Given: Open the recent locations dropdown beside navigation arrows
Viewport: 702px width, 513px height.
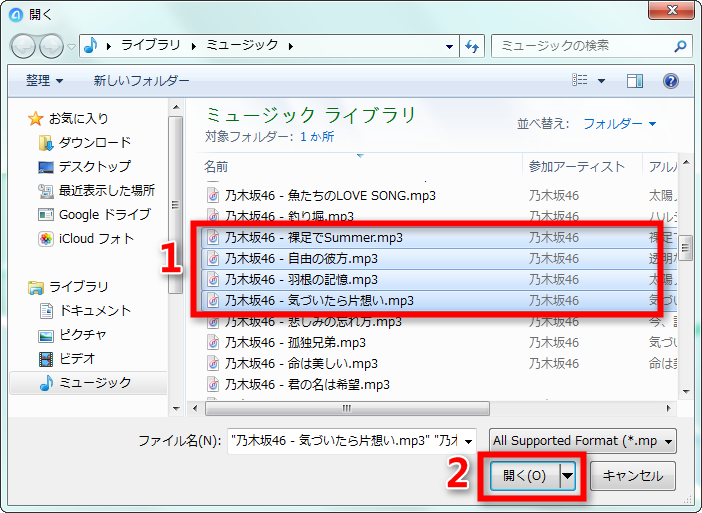Looking at the screenshot, I should pyautogui.click(x=71, y=46).
